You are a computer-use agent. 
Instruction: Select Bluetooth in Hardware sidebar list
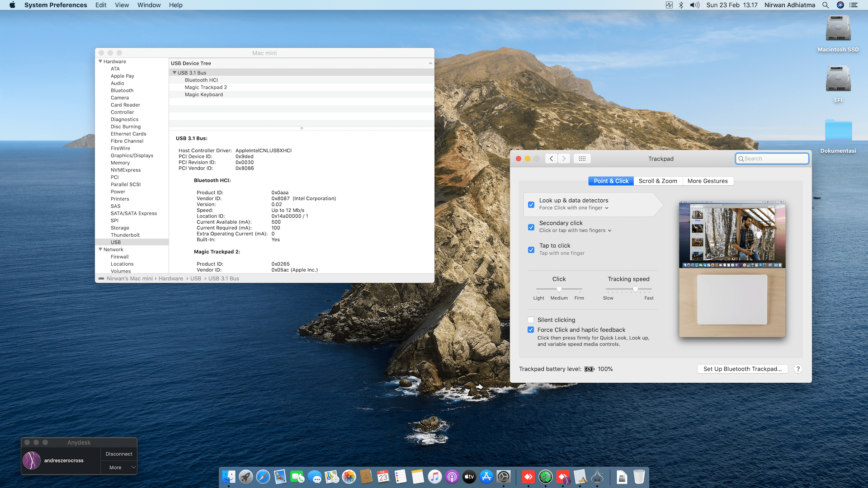point(122,90)
